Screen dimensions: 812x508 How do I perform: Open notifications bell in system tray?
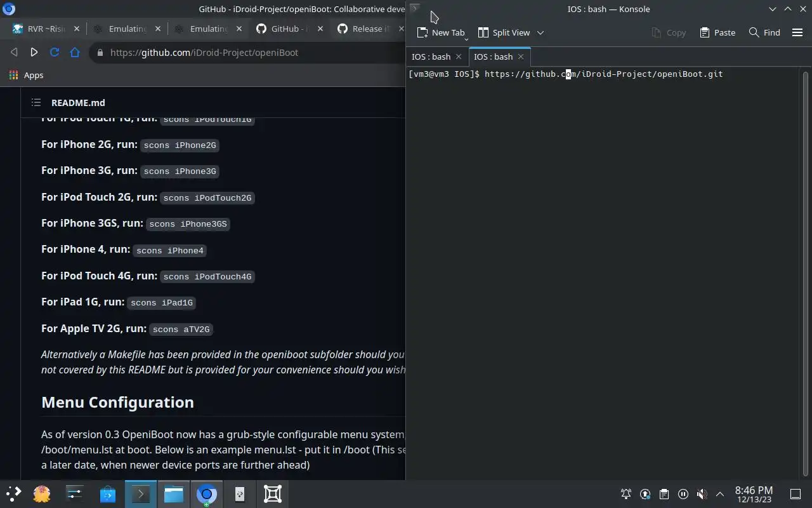click(x=626, y=494)
